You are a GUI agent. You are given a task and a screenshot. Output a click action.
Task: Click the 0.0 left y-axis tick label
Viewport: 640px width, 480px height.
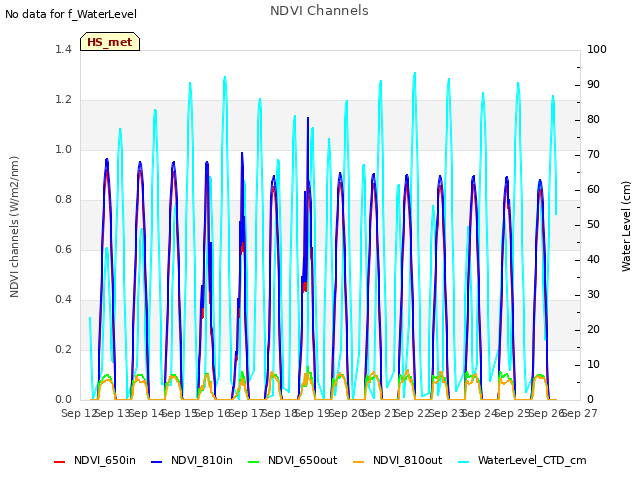tap(63, 399)
